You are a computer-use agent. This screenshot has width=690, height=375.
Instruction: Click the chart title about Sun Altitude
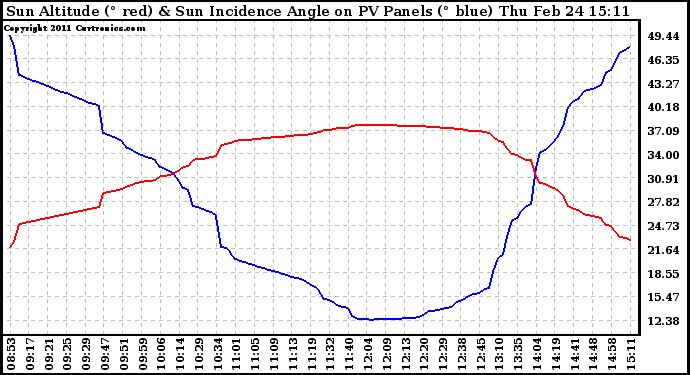point(318,11)
